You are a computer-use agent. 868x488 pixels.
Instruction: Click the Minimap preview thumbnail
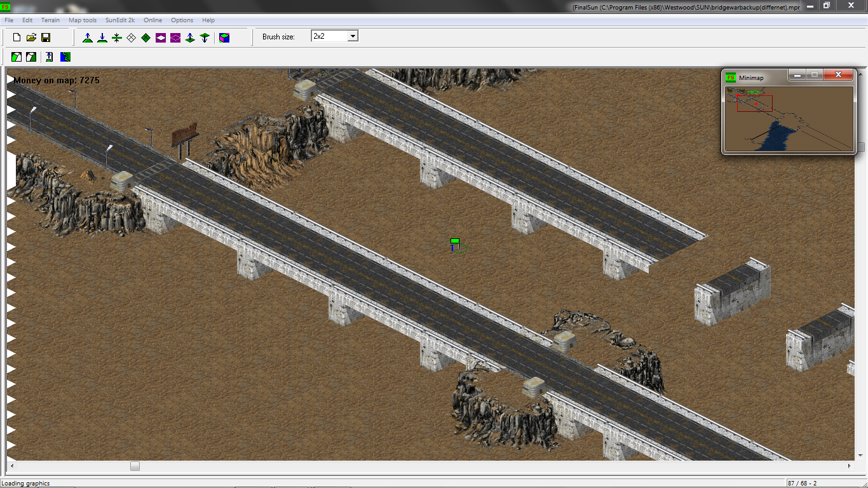pos(789,119)
